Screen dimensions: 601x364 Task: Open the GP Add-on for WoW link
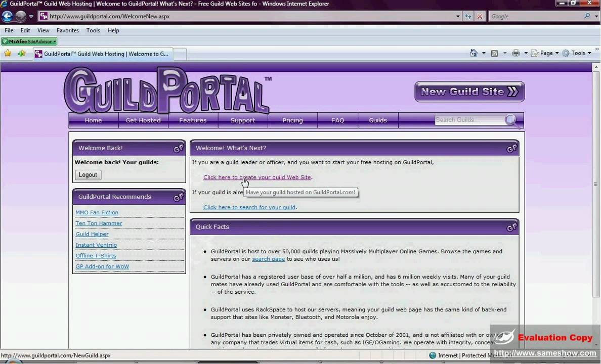102,266
